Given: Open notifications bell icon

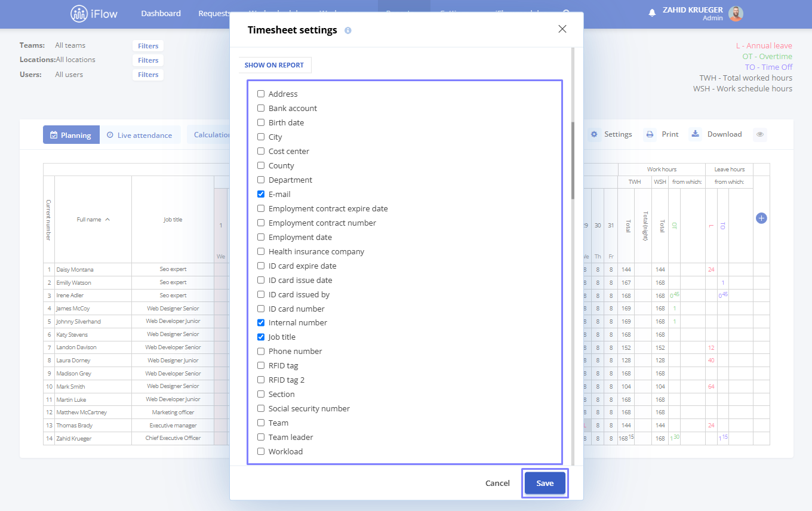Looking at the screenshot, I should [x=652, y=13].
